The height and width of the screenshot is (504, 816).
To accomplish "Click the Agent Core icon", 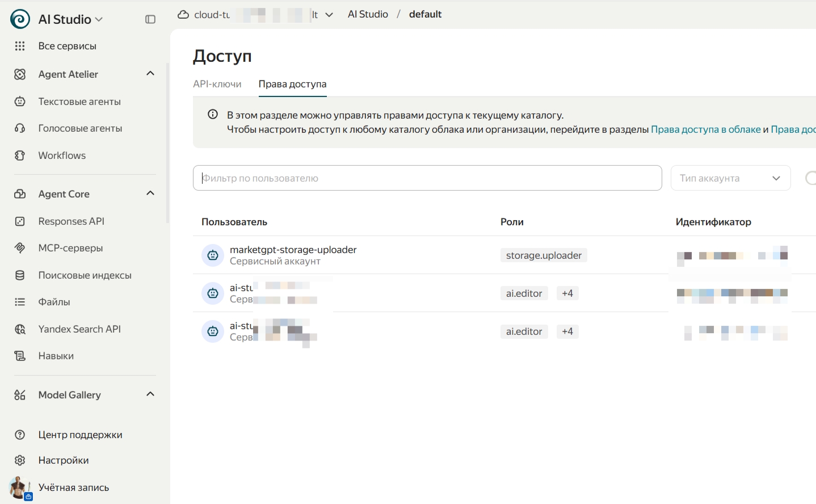I will click(20, 194).
